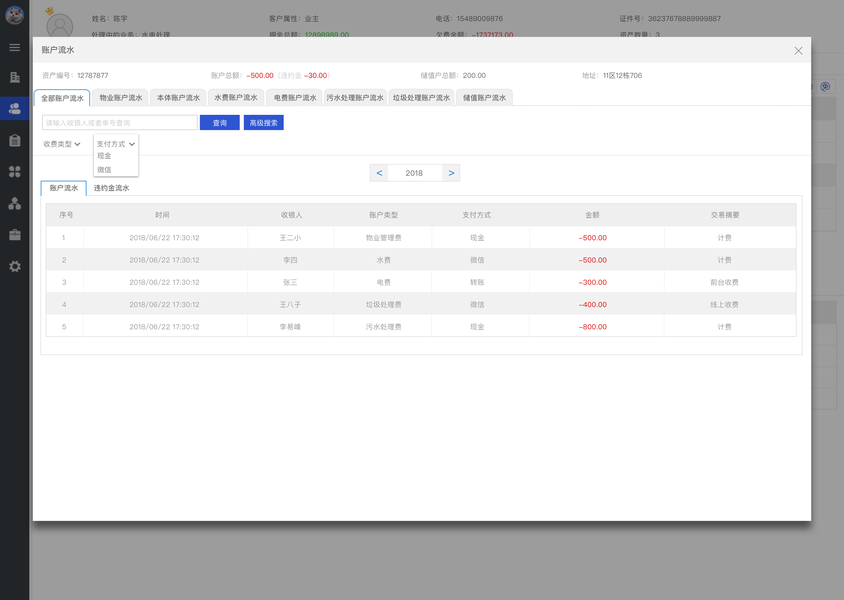The height and width of the screenshot is (600, 844).
Task: Close the 账户流水 dialog
Action: (x=798, y=51)
